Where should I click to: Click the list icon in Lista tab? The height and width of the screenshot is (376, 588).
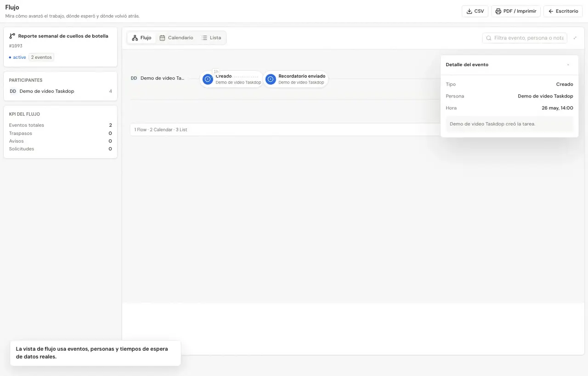point(204,38)
